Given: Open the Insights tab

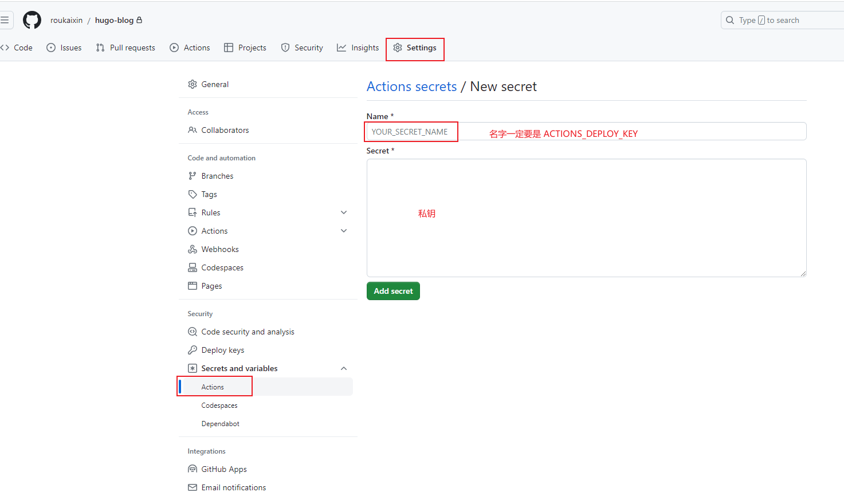Looking at the screenshot, I should coord(358,48).
